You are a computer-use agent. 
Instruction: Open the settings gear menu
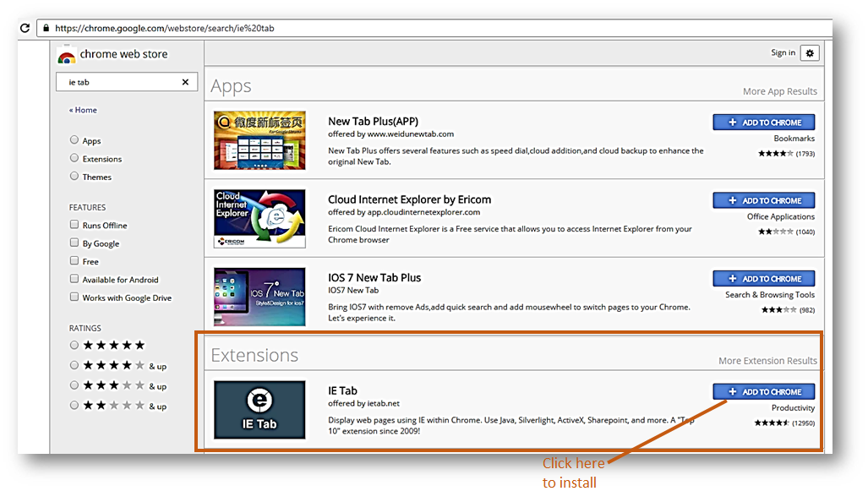tap(810, 53)
